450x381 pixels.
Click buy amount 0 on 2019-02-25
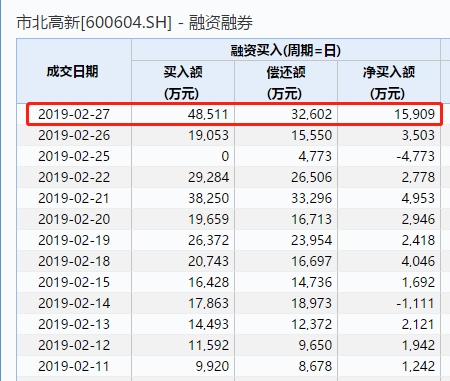click(x=225, y=156)
